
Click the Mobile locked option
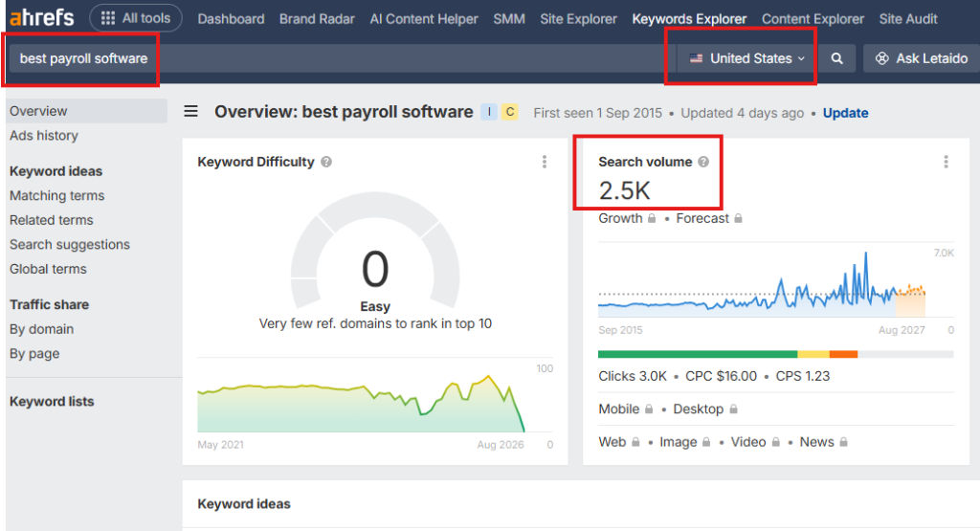click(x=626, y=409)
